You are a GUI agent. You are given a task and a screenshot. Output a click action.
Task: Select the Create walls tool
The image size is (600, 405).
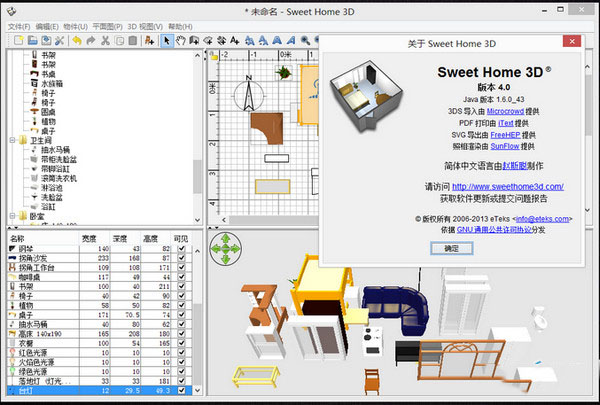point(194,40)
